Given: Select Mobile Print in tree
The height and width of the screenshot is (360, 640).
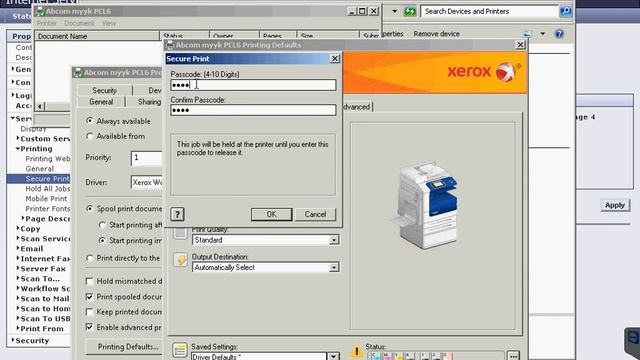Looking at the screenshot, I should click(x=46, y=198).
